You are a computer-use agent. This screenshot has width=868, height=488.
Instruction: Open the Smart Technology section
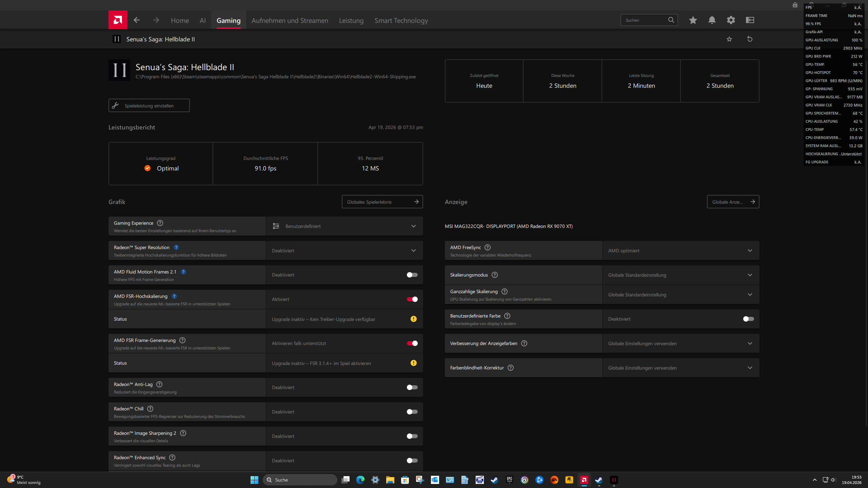(401, 20)
